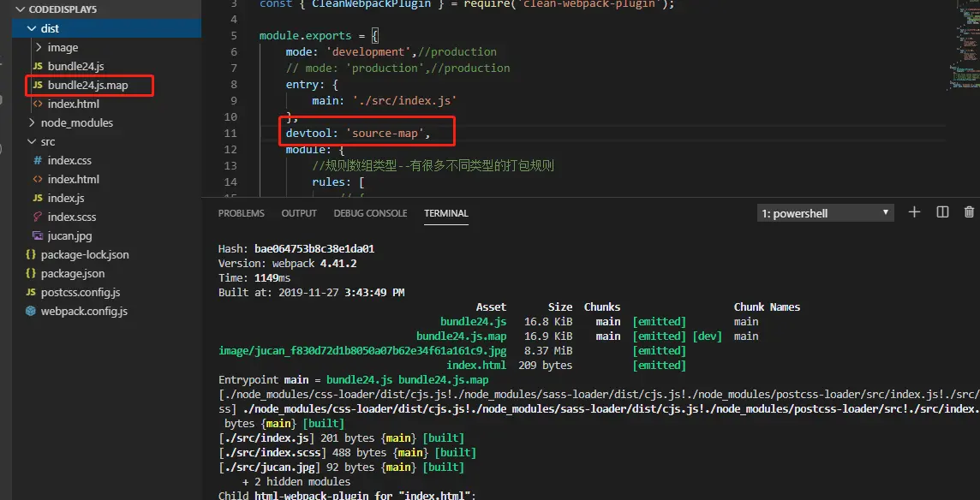
Task: Split the terminal pane
Action: pyautogui.click(x=942, y=212)
